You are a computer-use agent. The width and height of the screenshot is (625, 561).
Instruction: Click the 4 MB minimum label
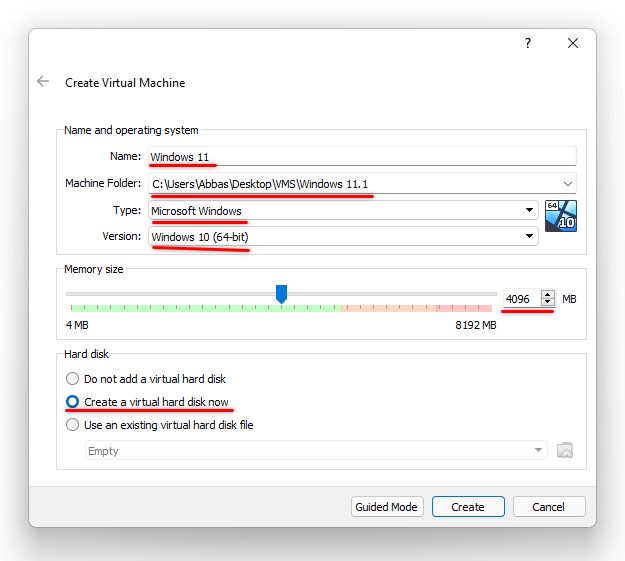coord(77,325)
